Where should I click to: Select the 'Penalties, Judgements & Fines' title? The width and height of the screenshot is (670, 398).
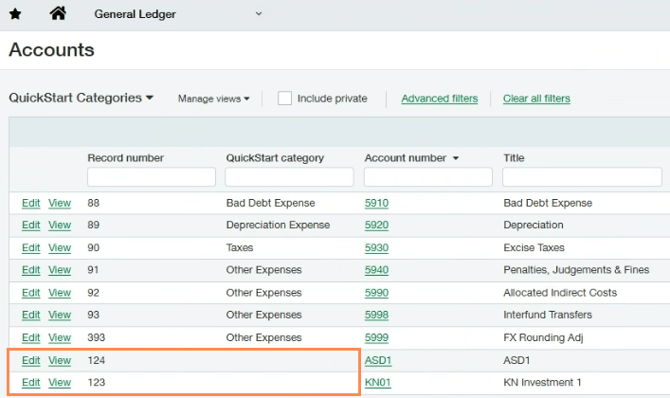click(x=576, y=270)
